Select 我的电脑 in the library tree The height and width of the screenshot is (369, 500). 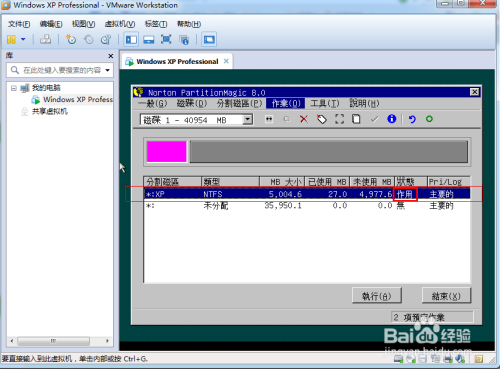[x=46, y=88]
